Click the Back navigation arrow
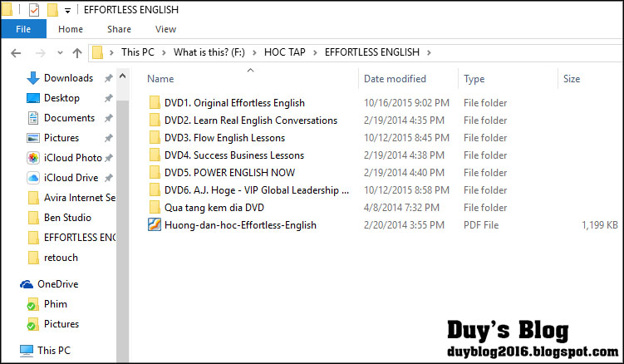The image size is (624, 364). [16, 52]
